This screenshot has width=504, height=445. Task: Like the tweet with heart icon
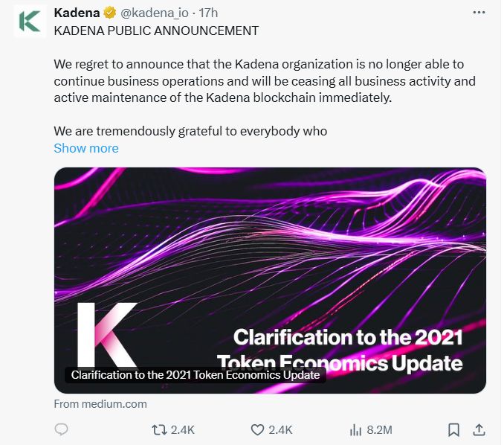point(257,429)
